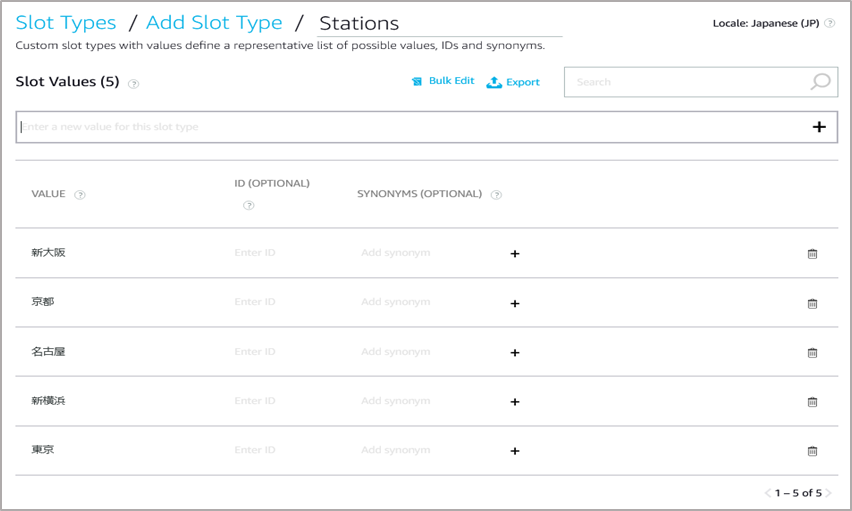Click the search magnifier icon
Image resolution: width=852 pixels, height=511 pixels.
[820, 82]
